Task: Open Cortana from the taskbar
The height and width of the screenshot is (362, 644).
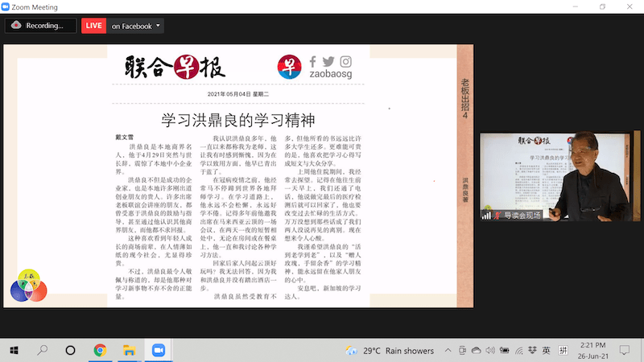Action: tap(71, 351)
